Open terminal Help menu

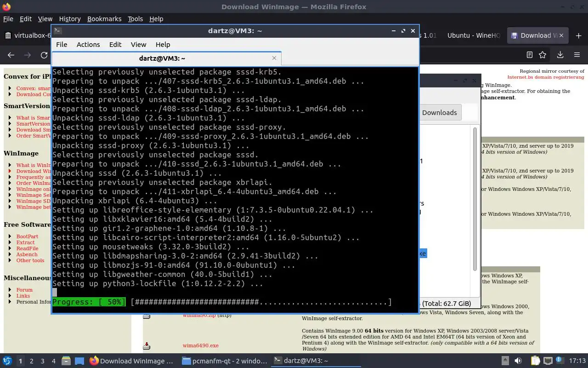tap(163, 45)
